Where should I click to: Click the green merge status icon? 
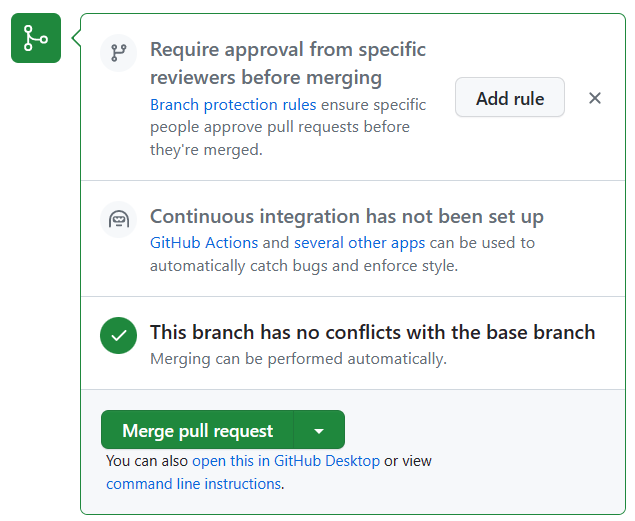36,38
